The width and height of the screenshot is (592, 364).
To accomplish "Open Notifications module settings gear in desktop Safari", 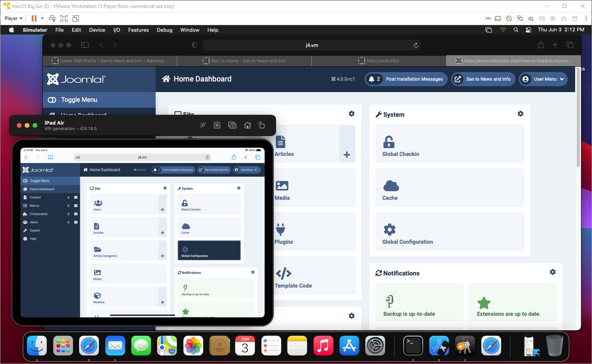I will click(x=552, y=272).
